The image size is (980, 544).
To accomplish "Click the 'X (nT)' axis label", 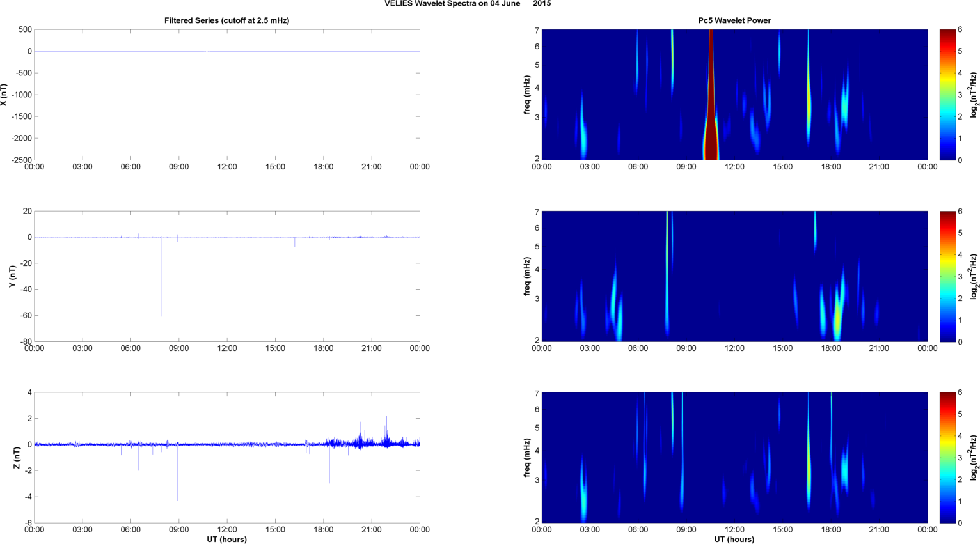I will pyautogui.click(x=4, y=95).
